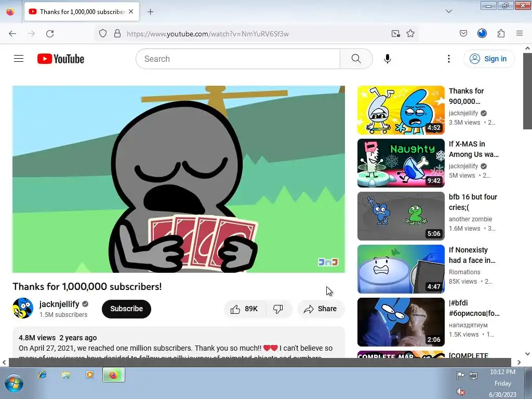Click scroll-down arrow of page scrollbar
This screenshot has height=399, width=532.
click(527, 354)
